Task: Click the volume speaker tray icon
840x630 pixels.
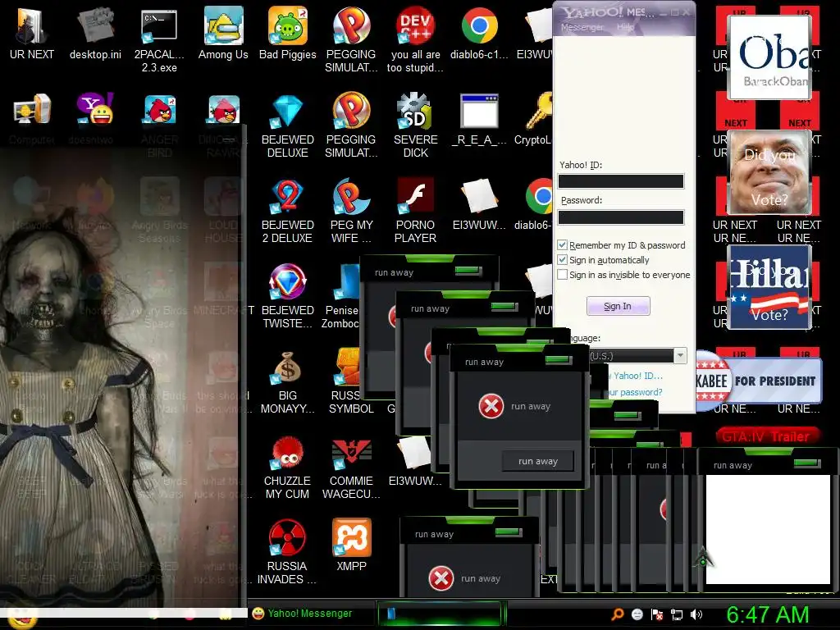Action: pyautogui.click(x=696, y=614)
